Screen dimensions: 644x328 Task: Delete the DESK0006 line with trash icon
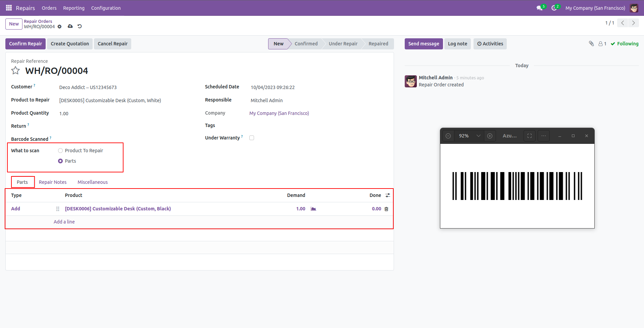pyautogui.click(x=386, y=209)
